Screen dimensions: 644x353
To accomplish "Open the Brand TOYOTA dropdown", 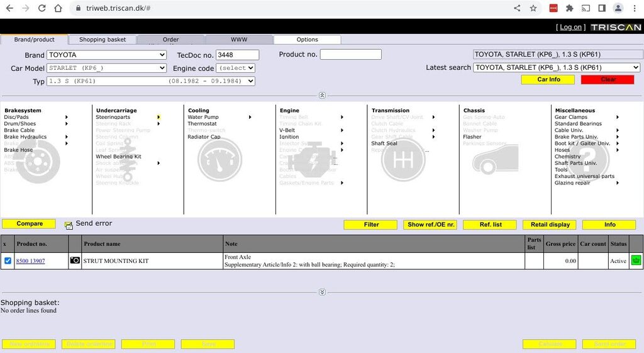I will [106, 55].
